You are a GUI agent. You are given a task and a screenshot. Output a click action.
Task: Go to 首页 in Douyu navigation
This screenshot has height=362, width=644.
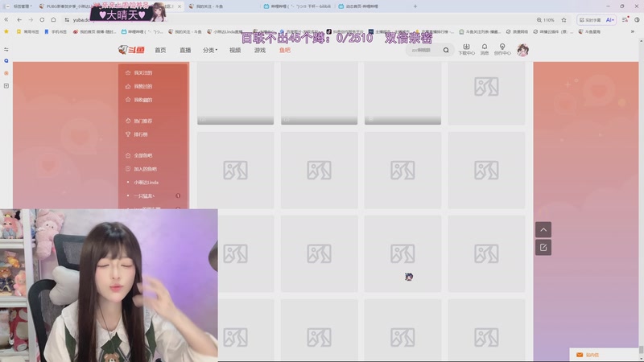pos(160,50)
